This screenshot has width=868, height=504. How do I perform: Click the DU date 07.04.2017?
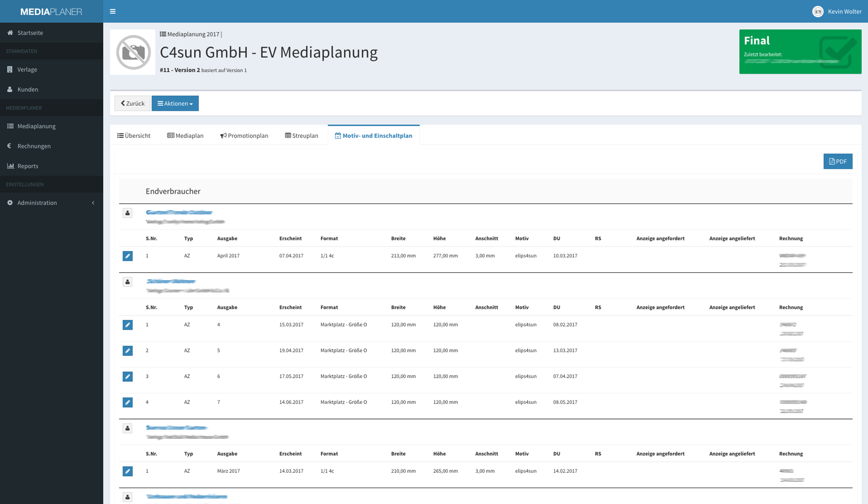coord(565,376)
